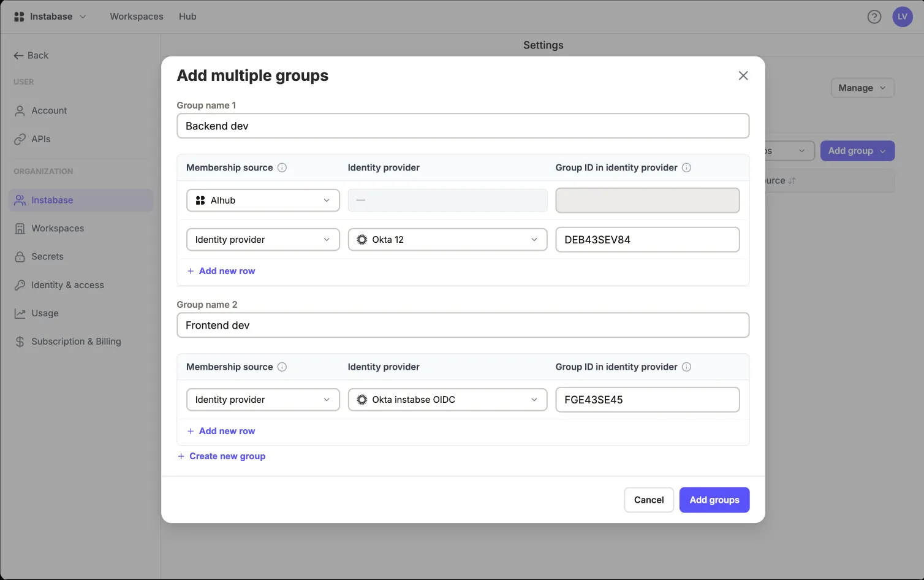Click info icon beside first Membership source

pos(282,167)
